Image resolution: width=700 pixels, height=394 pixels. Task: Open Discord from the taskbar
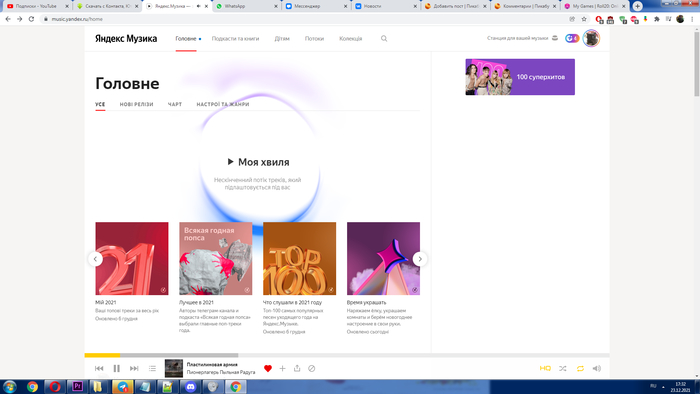pyautogui.click(x=191, y=386)
